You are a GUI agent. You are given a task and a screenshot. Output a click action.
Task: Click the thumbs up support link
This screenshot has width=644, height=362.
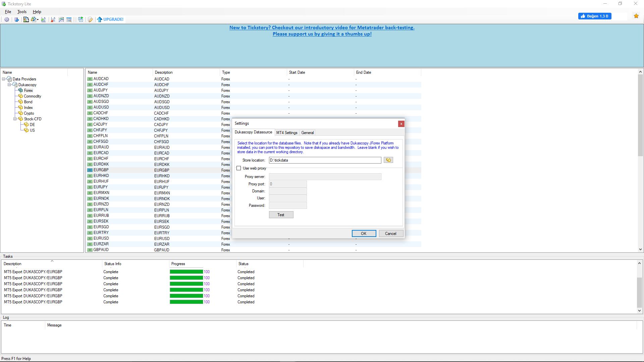322,34
